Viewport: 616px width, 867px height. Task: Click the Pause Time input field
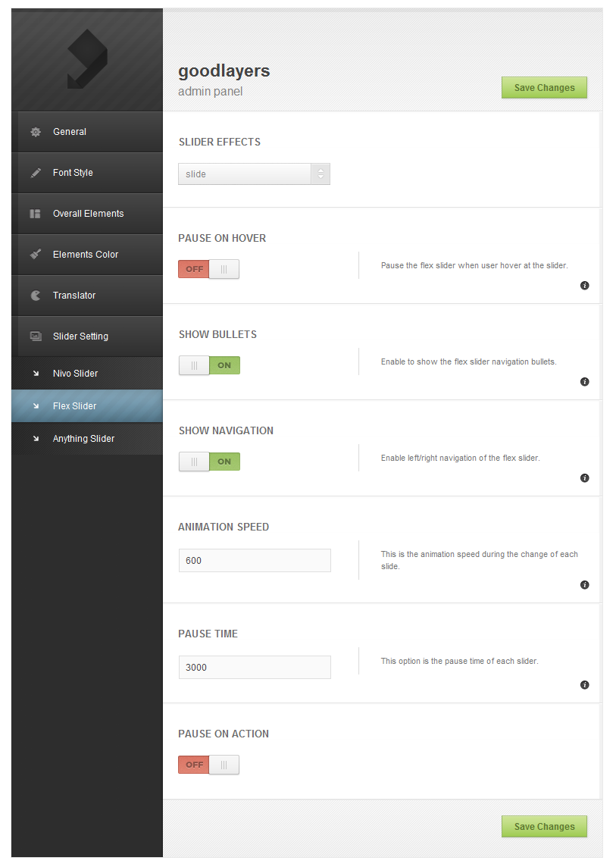click(255, 668)
